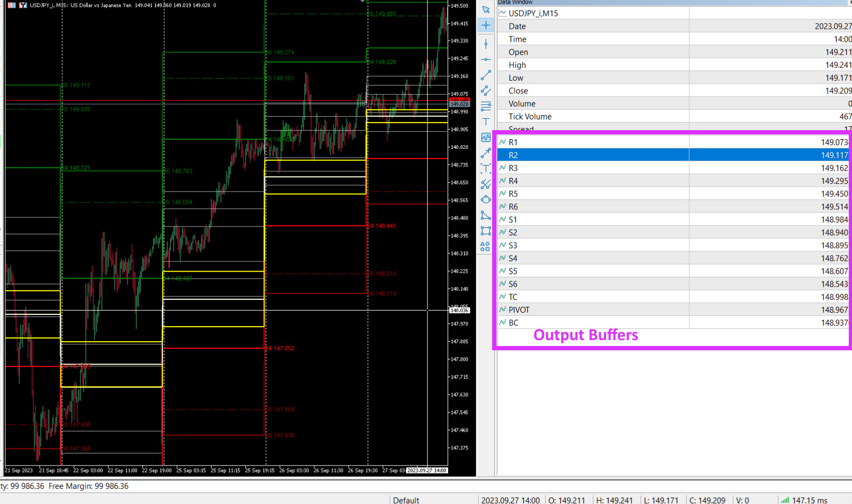Click the Low value in Data Window
This screenshot has width=852, height=504.
(838, 78)
